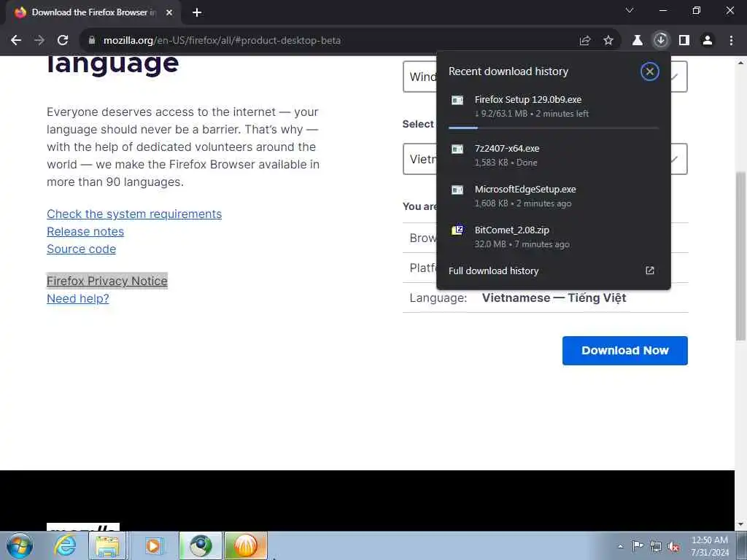Viewport: 747px width, 560px height.
Task: Open the network tray icon
Action: coord(656,546)
